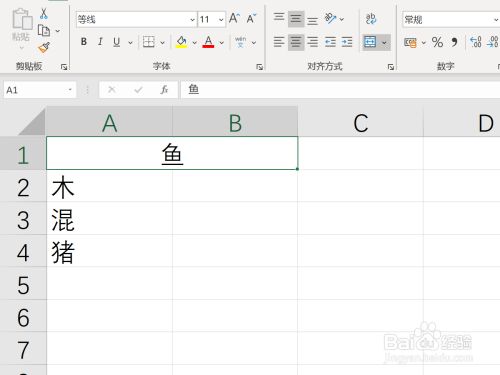500x375 pixels.
Task: Open font settings dialog launcher 字体
Action: point(259,67)
